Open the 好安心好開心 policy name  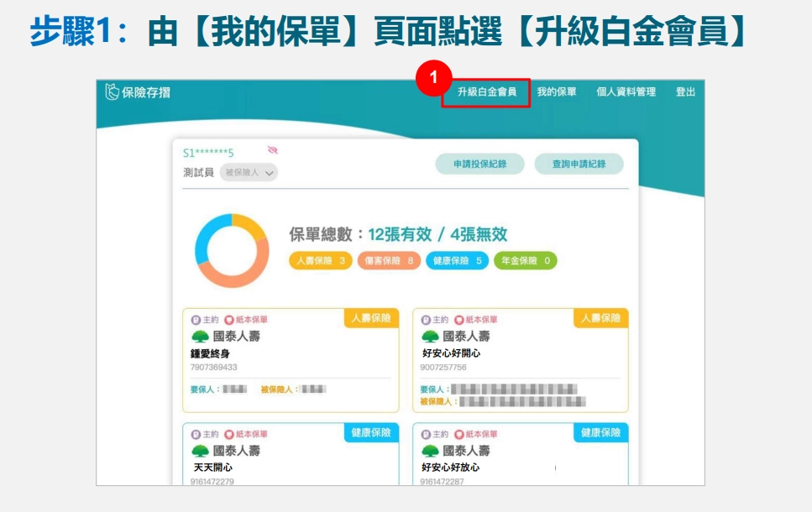point(451,353)
